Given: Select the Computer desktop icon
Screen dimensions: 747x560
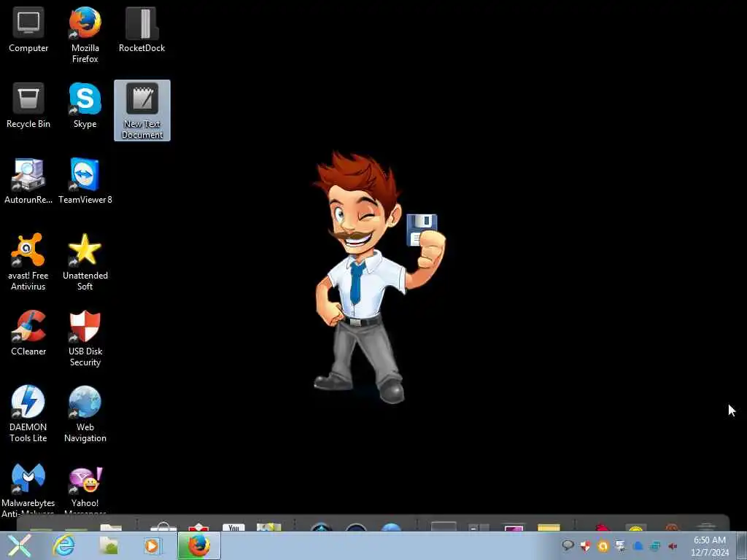Looking at the screenshot, I should point(28,30).
